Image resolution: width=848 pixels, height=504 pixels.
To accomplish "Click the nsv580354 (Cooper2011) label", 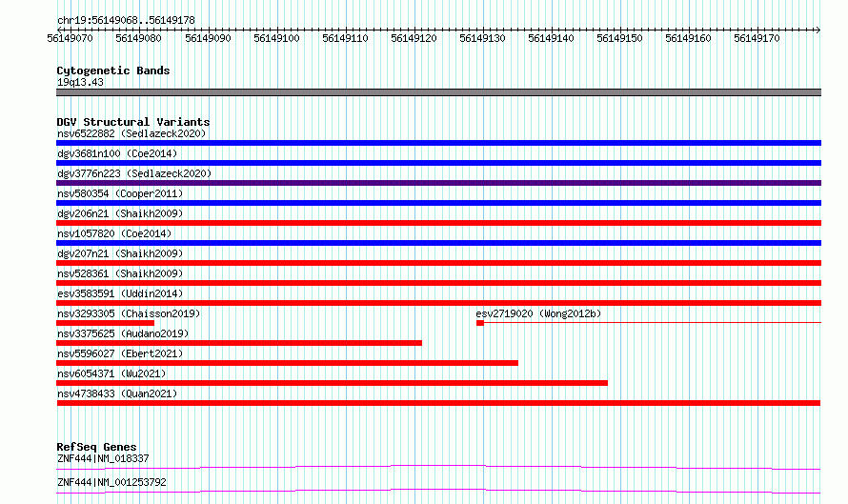I will pos(120,193).
